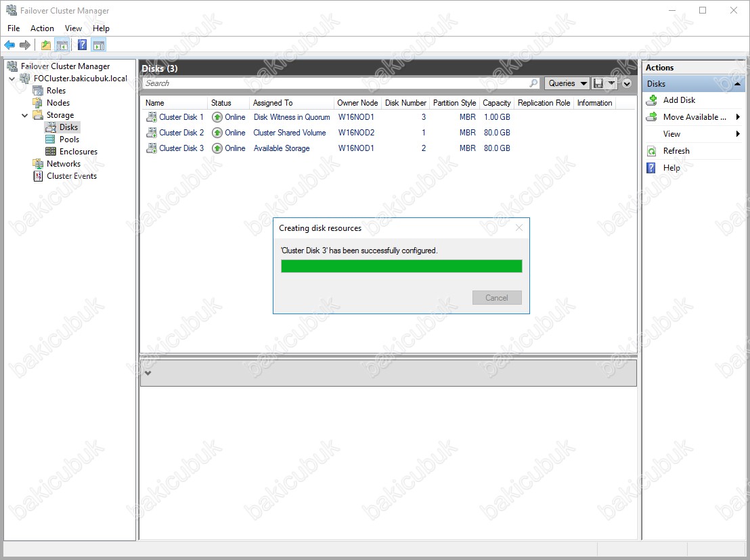Screen dimensions: 750x560
Task: Click the Available Storage cell
Action: point(282,148)
